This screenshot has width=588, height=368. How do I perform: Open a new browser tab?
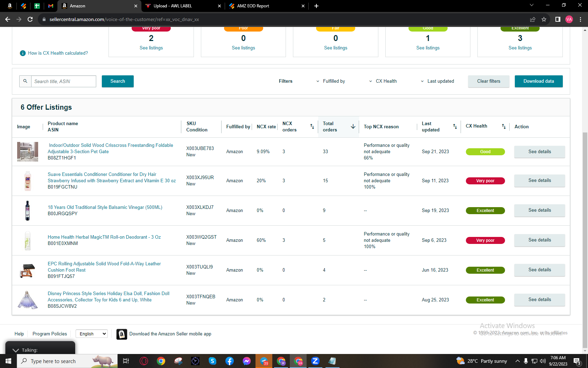[316, 6]
